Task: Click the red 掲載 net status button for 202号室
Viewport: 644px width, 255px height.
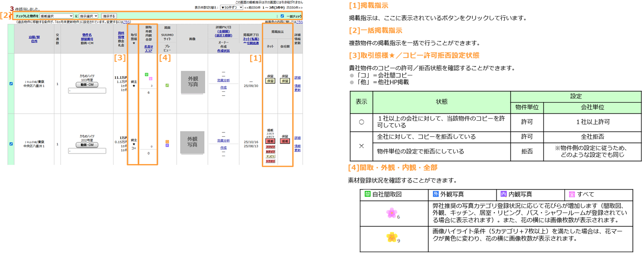Action: pos(270,142)
